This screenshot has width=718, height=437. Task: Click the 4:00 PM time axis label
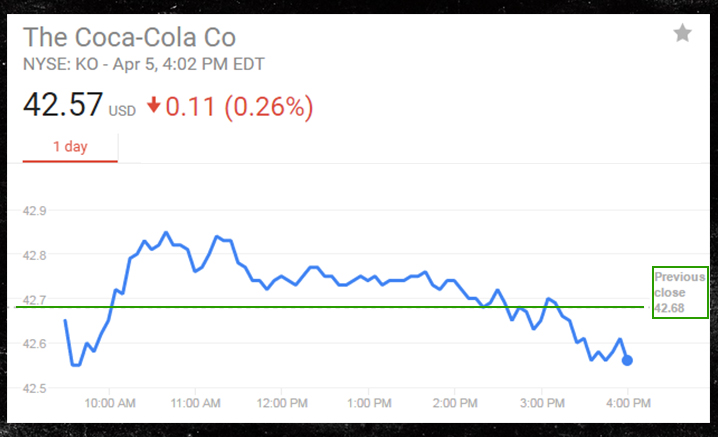627,403
